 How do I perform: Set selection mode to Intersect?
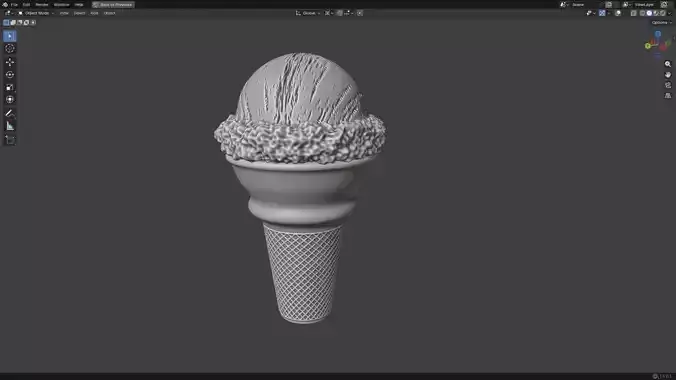click(x=33, y=22)
